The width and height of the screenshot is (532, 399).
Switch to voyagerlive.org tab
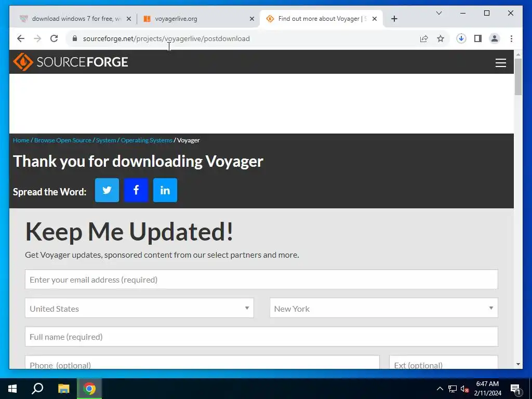click(x=198, y=19)
